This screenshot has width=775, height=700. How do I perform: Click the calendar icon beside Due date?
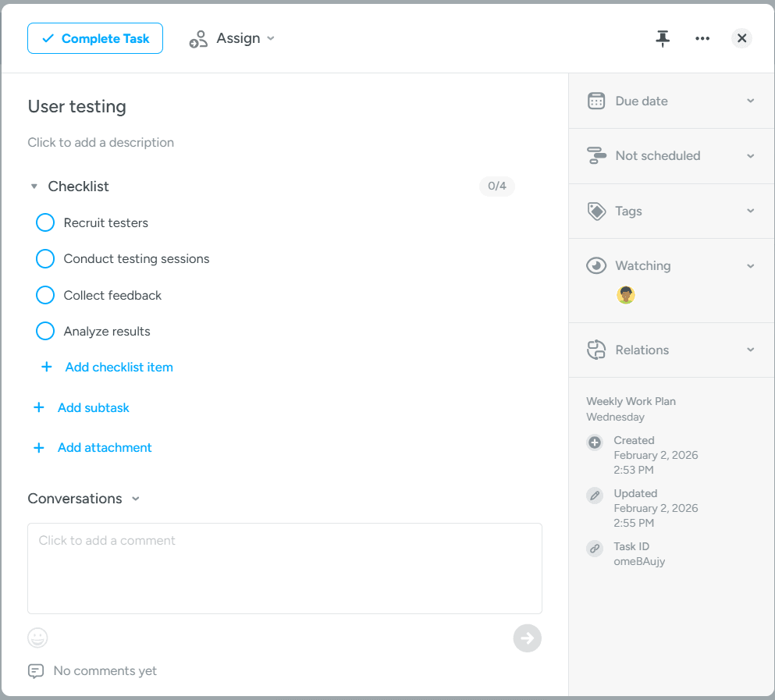pyautogui.click(x=596, y=101)
